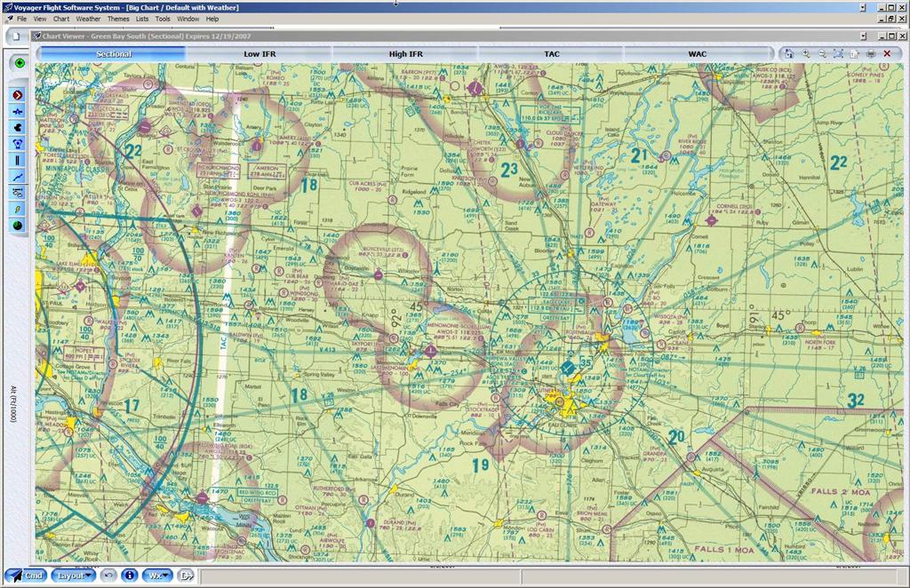This screenshot has width=910, height=588.
Task: Click the Cmd button
Action: pyautogui.click(x=26, y=576)
